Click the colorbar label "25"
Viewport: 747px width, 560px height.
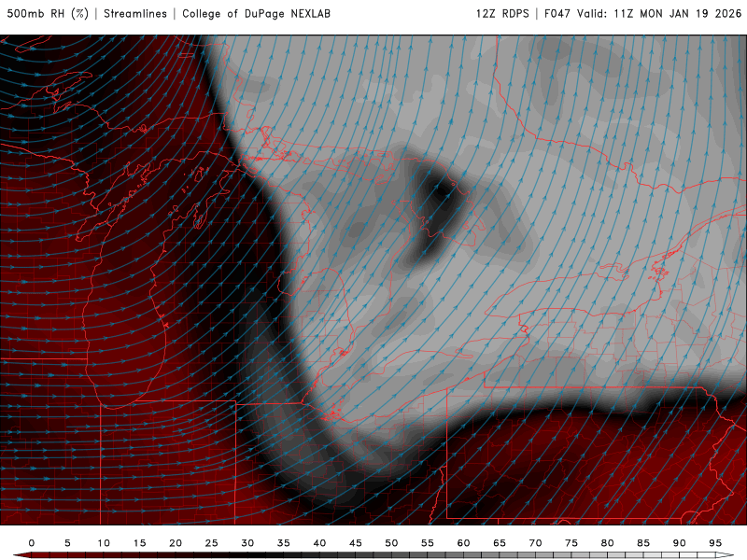(212, 543)
